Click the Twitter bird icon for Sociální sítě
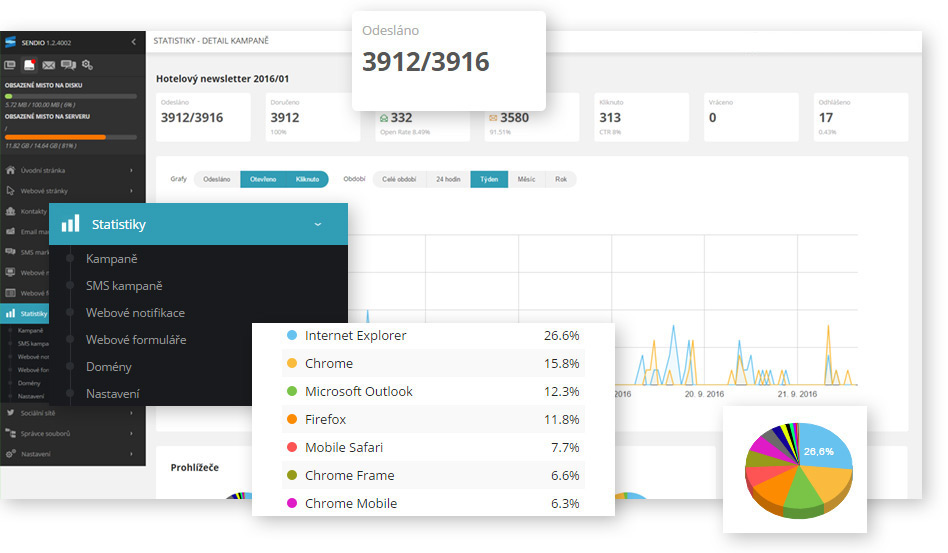 pos(10,413)
